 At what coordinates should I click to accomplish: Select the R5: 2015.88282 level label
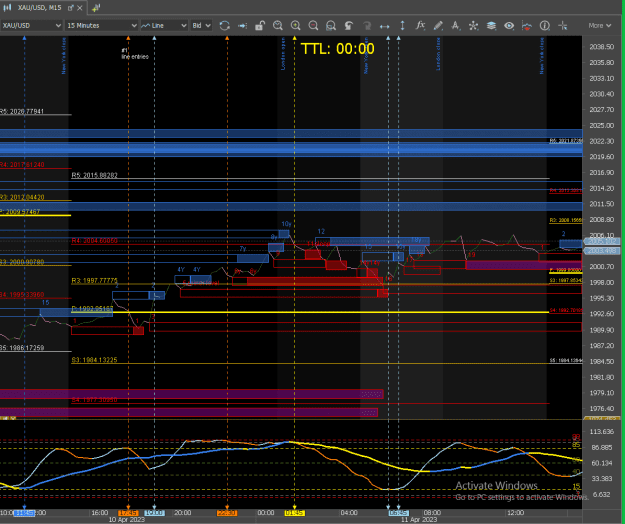(x=94, y=175)
